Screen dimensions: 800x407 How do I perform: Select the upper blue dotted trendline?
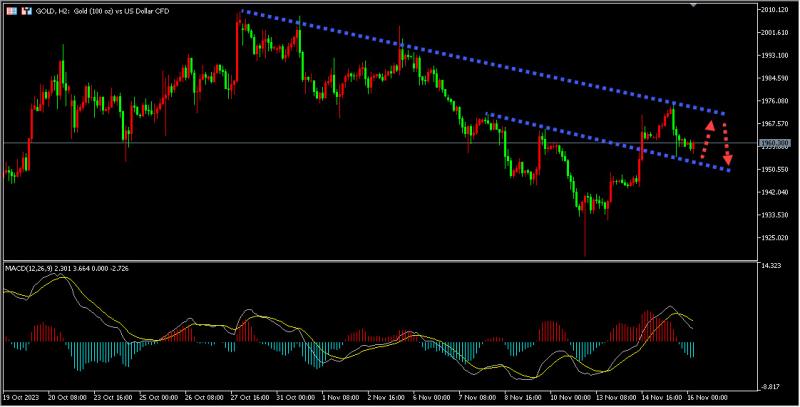point(482,62)
